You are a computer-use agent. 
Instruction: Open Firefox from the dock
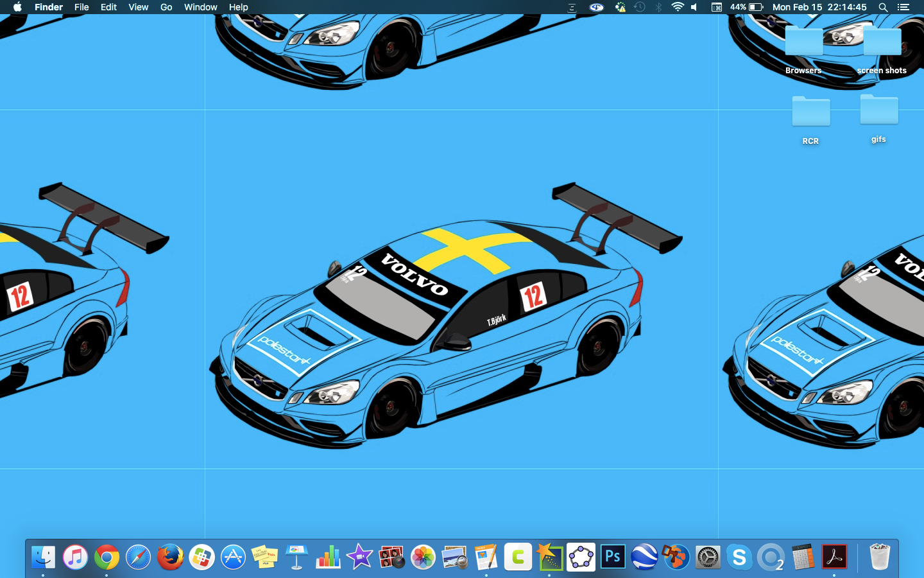click(170, 557)
